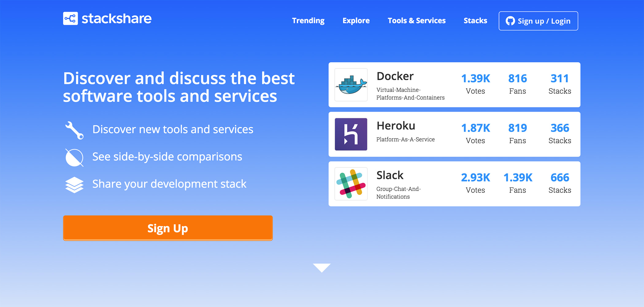Click the StackShare network logo icon
Screen dimensions: 644x307
point(70,18)
